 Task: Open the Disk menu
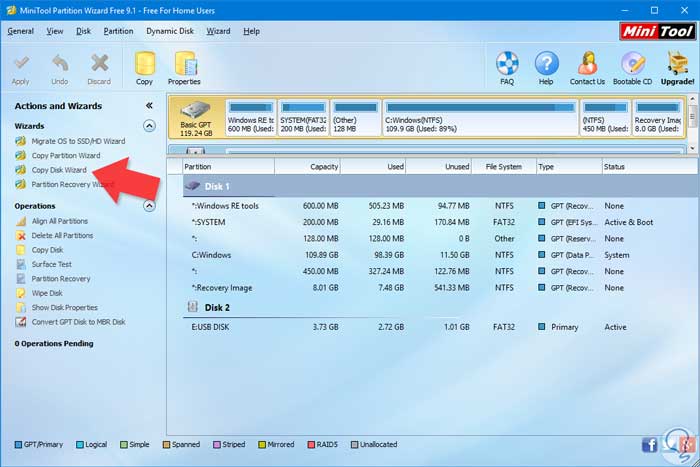click(x=83, y=31)
